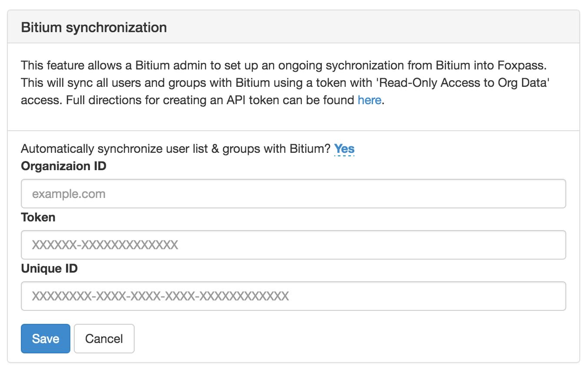
Task: Open API token creation instructions via 'here'
Action: click(370, 100)
